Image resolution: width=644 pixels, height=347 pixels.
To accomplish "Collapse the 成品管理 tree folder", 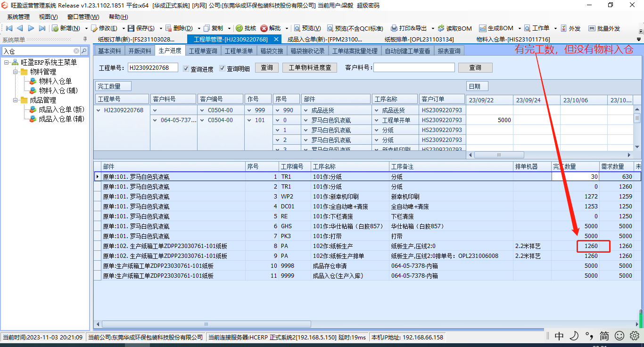I will pyautogui.click(x=16, y=100).
